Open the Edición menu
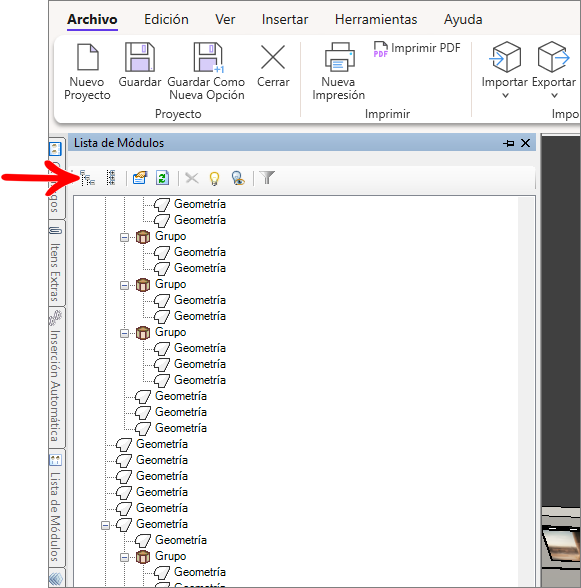 pos(166,19)
